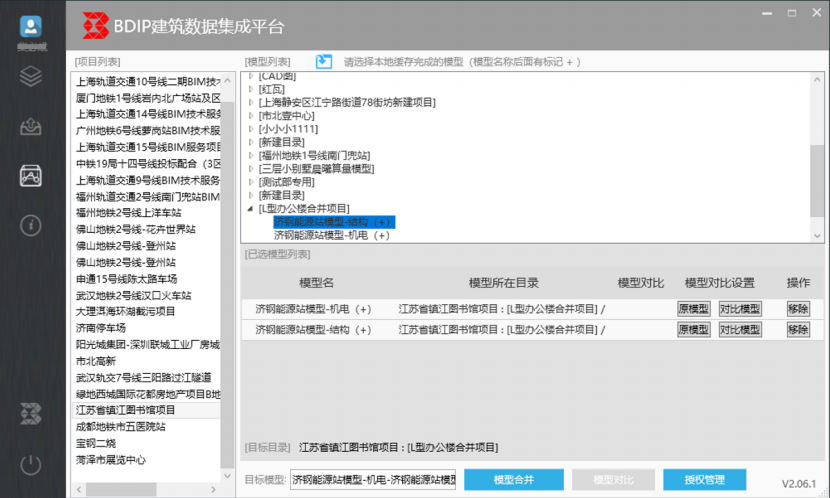The height and width of the screenshot is (498, 830).
Task: Select 济钢能源站模型-结构 (+) in model tree
Action: (x=334, y=222)
